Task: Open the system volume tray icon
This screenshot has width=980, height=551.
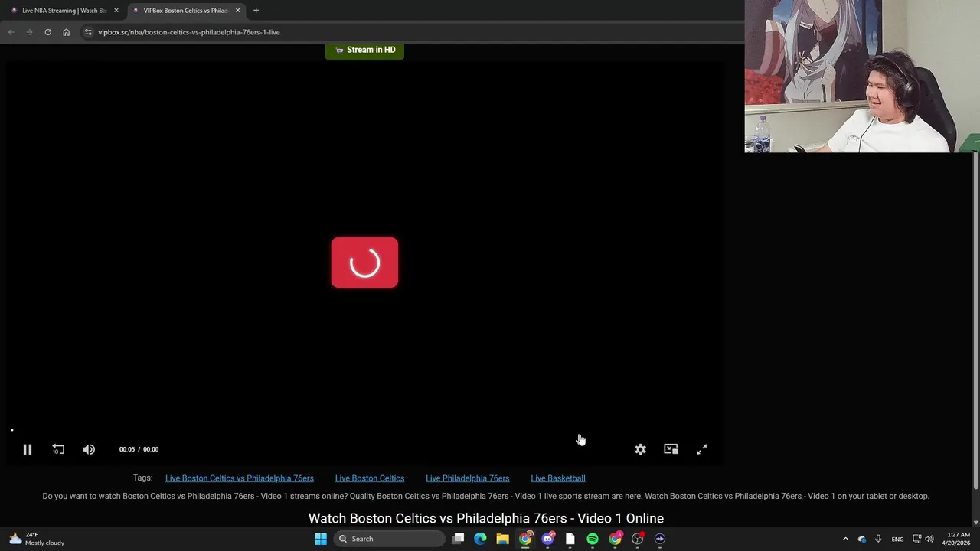Action: [x=929, y=539]
